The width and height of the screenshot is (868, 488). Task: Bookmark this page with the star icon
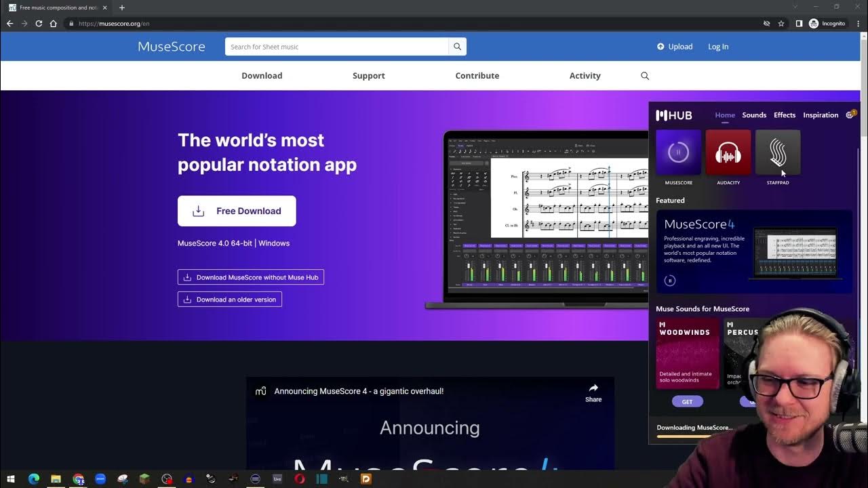point(781,24)
